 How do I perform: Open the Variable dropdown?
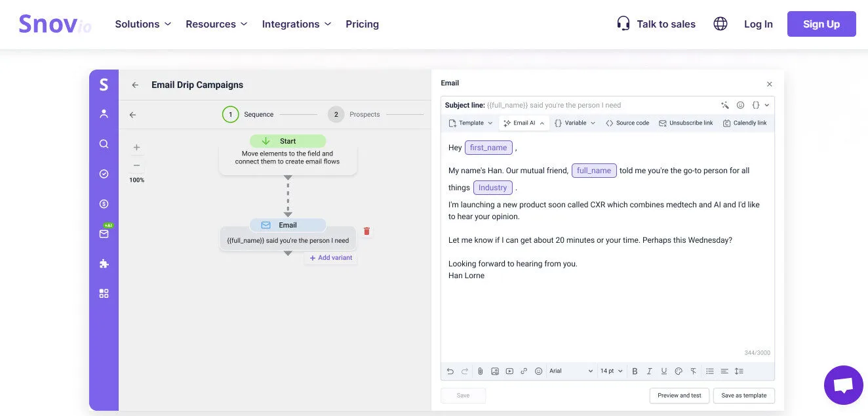[x=575, y=123]
